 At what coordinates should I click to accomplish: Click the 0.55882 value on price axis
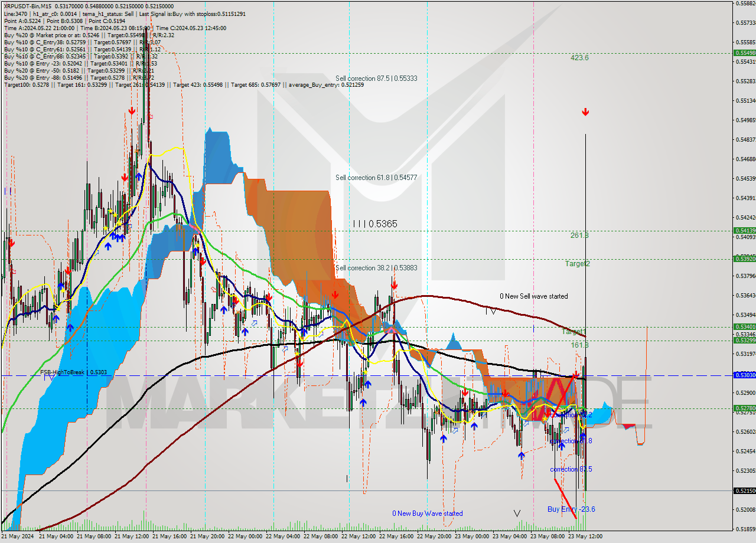coord(745,3)
